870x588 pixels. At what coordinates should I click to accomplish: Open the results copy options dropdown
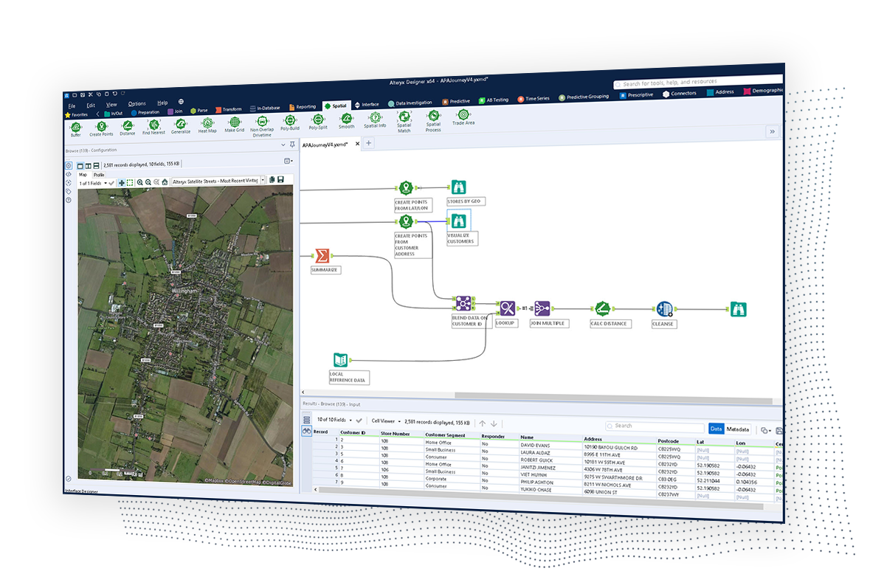click(x=766, y=430)
